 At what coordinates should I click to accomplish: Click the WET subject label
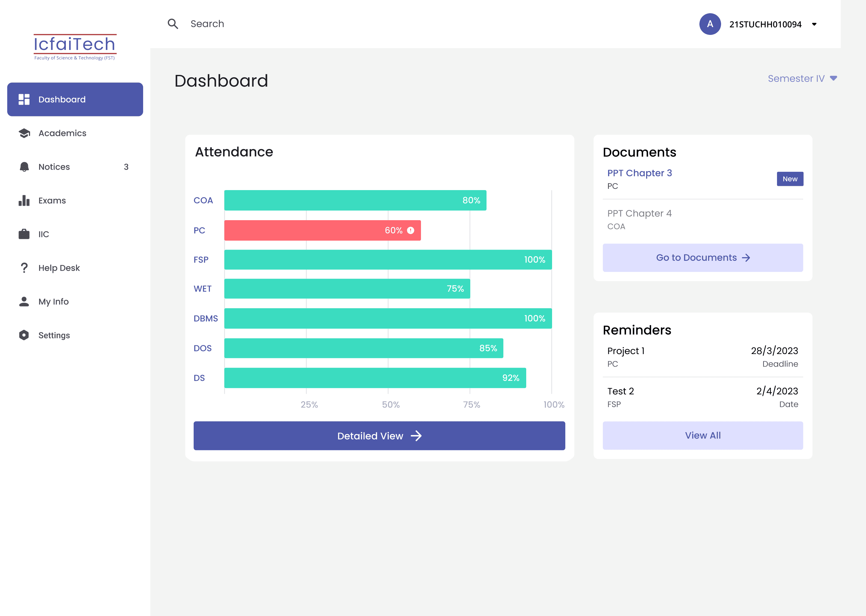(202, 289)
